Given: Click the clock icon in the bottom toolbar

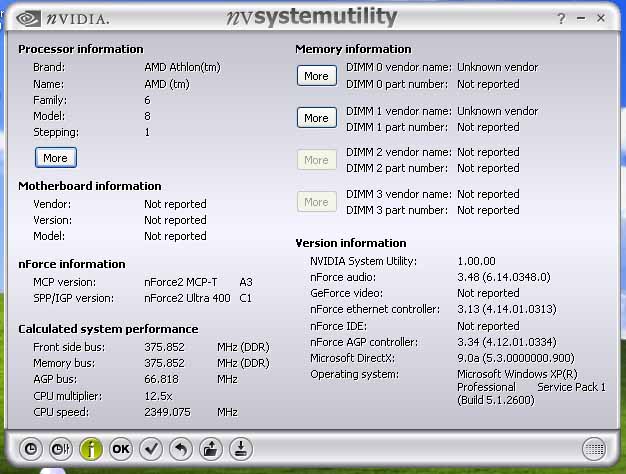Looking at the screenshot, I should 31,449.
